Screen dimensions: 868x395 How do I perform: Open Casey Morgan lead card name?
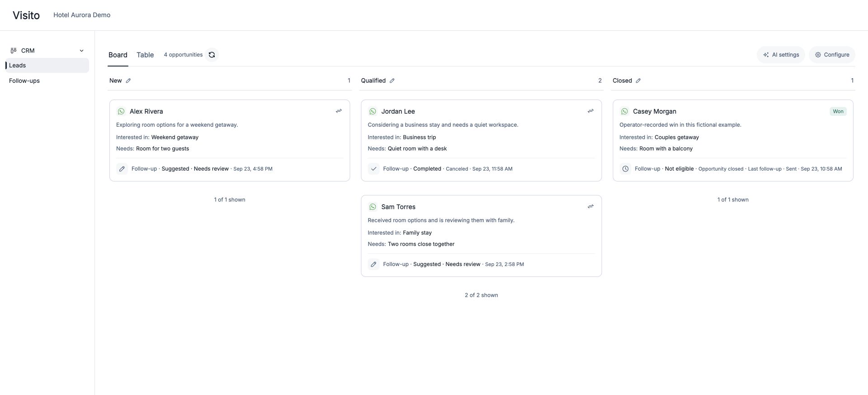[x=655, y=111]
